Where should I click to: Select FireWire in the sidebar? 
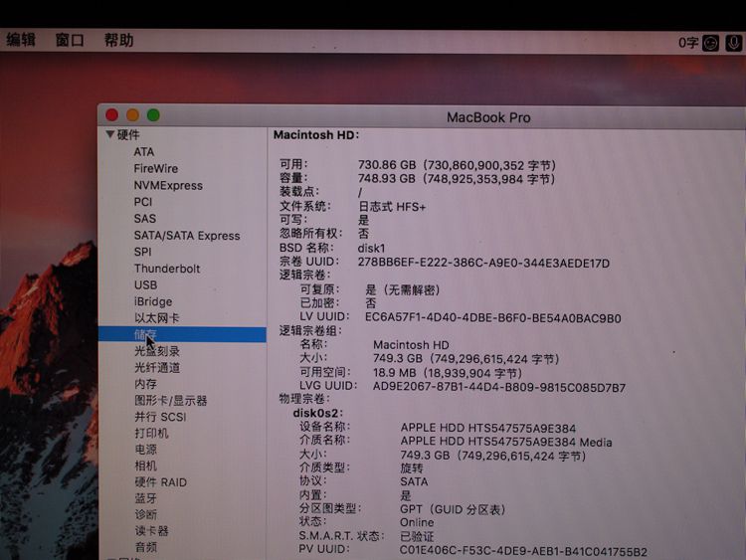pyautogui.click(x=155, y=168)
